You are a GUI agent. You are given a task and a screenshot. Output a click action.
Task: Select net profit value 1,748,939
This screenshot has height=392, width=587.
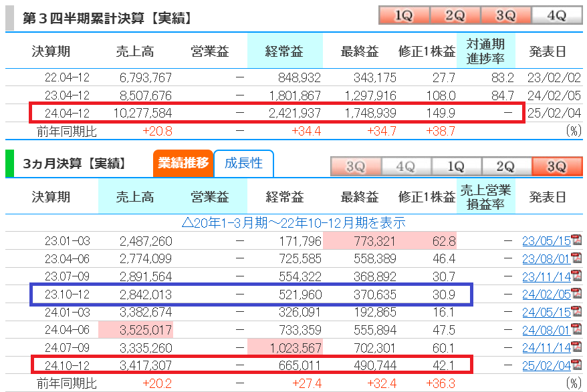click(370, 113)
